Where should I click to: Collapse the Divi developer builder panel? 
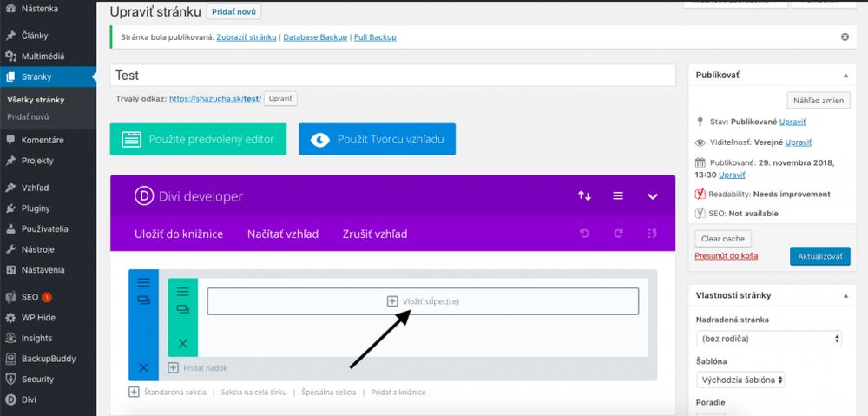pyautogui.click(x=653, y=196)
